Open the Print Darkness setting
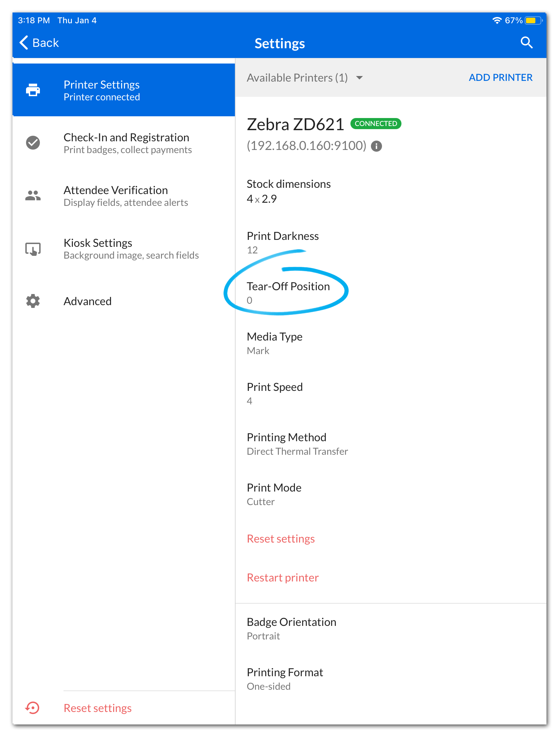560x738 pixels. pyautogui.click(x=282, y=242)
